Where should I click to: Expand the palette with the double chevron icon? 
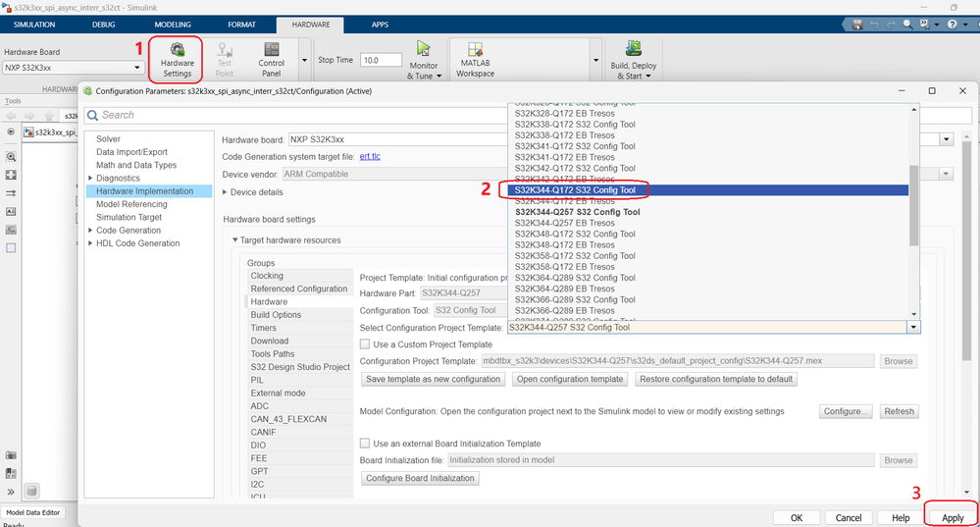point(11,492)
